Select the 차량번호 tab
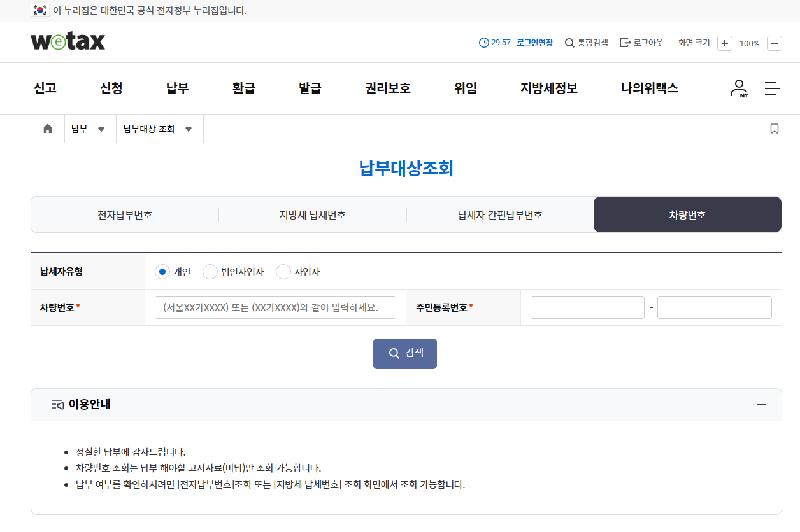 [x=687, y=214]
